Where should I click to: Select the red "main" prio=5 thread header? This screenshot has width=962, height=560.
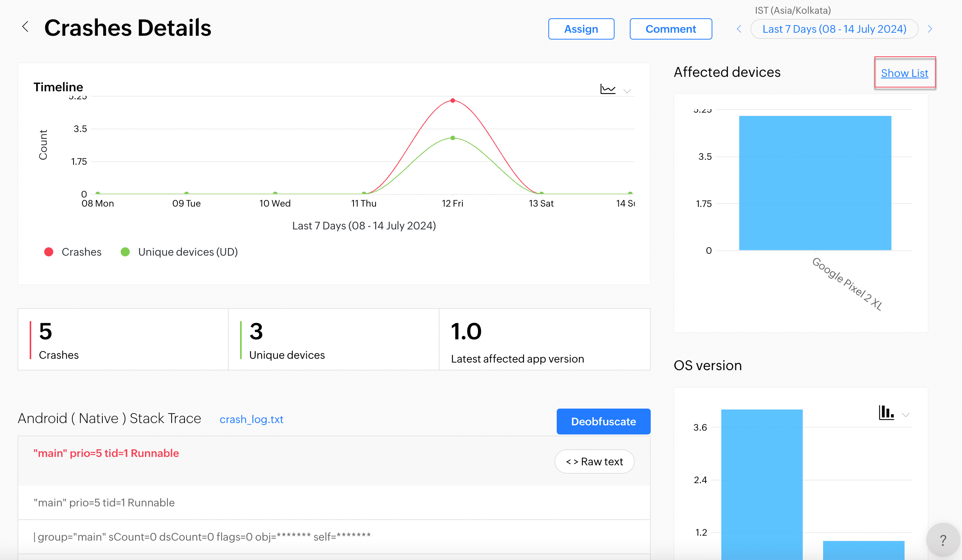[x=106, y=453]
